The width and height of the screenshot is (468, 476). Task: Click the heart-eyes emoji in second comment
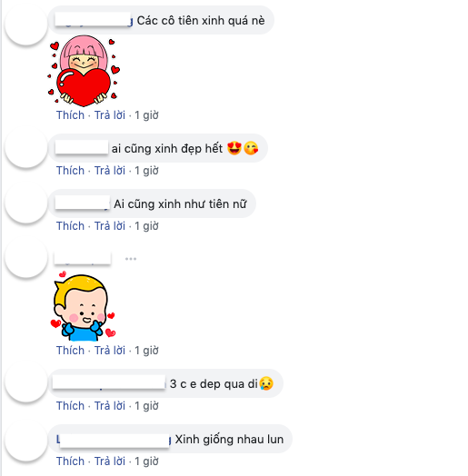click(234, 148)
